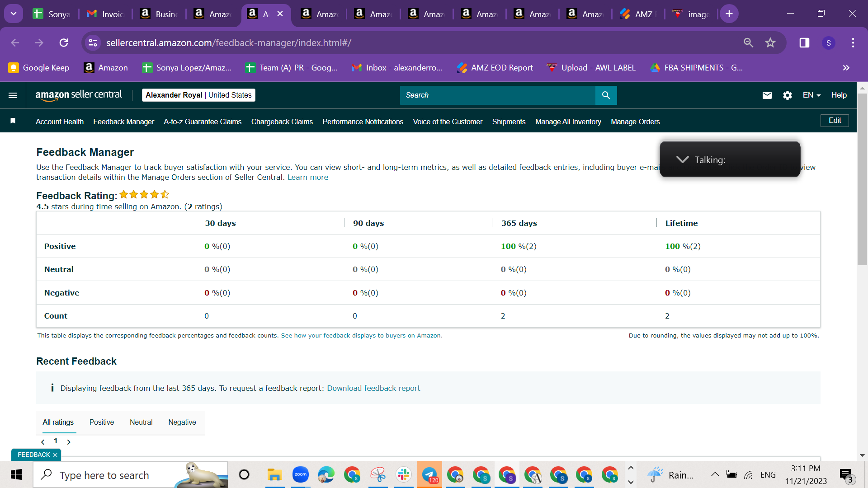The height and width of the screenshot is (488, 868).
Task: Open the Feedback Manager nav item
Action: [123, 122]
